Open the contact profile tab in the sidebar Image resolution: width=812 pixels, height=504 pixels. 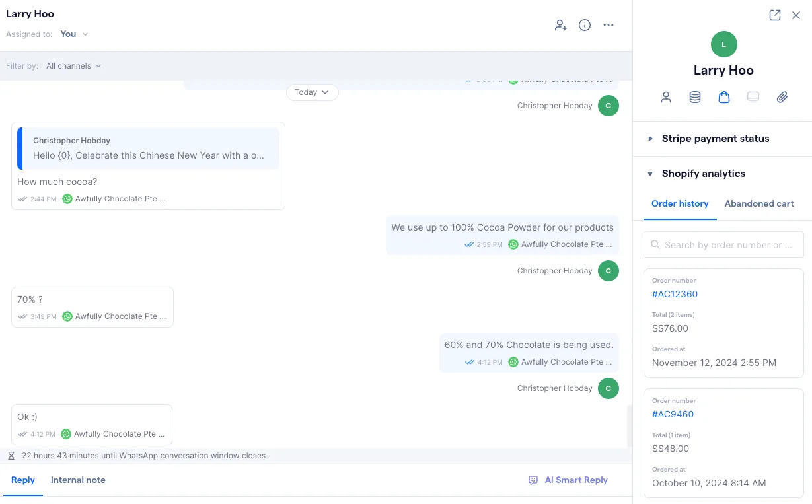pos(666,97)
